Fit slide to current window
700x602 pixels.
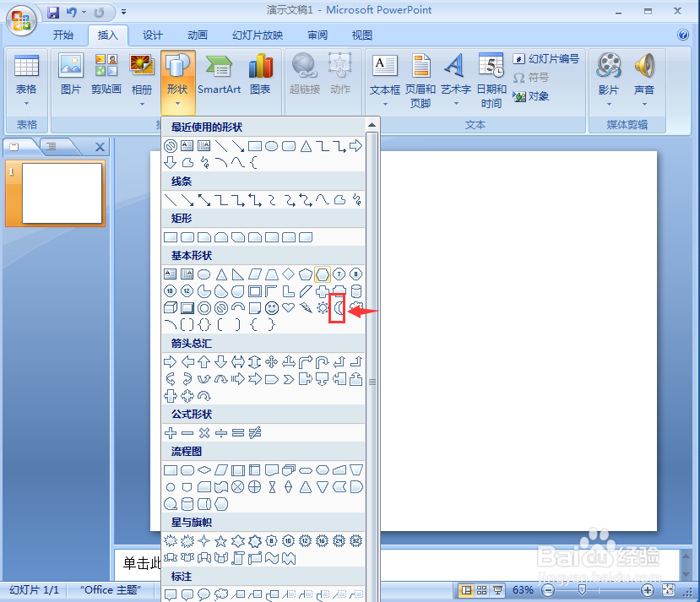[x=668, y=590]
